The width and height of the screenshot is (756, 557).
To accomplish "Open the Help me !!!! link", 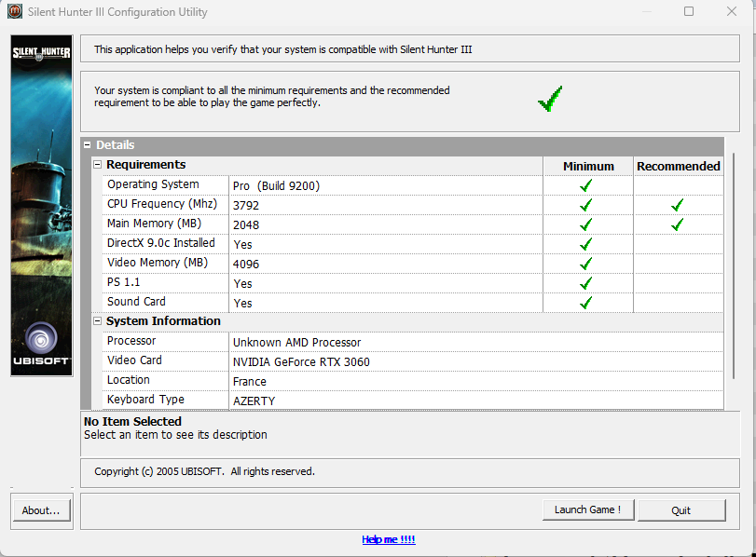I will tap(388, 540).
